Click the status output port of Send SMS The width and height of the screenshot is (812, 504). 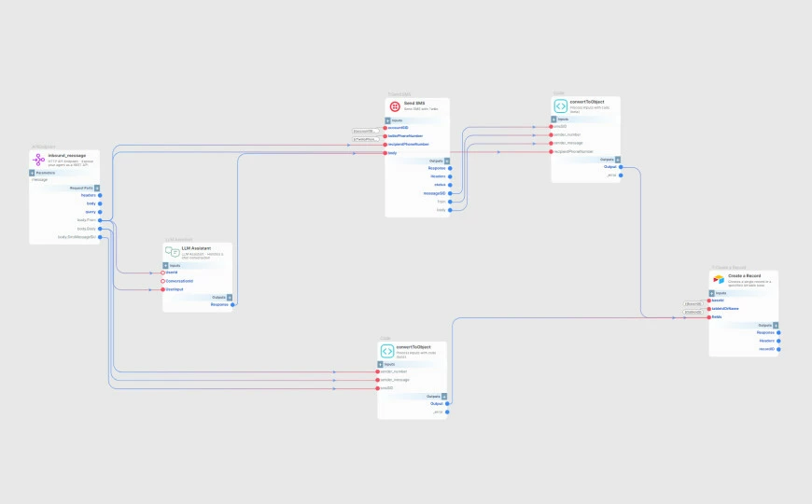[450, 185]
